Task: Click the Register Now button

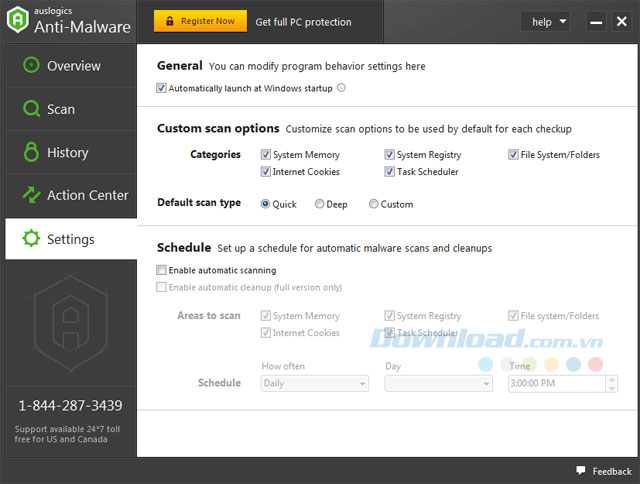Action: 200,21
